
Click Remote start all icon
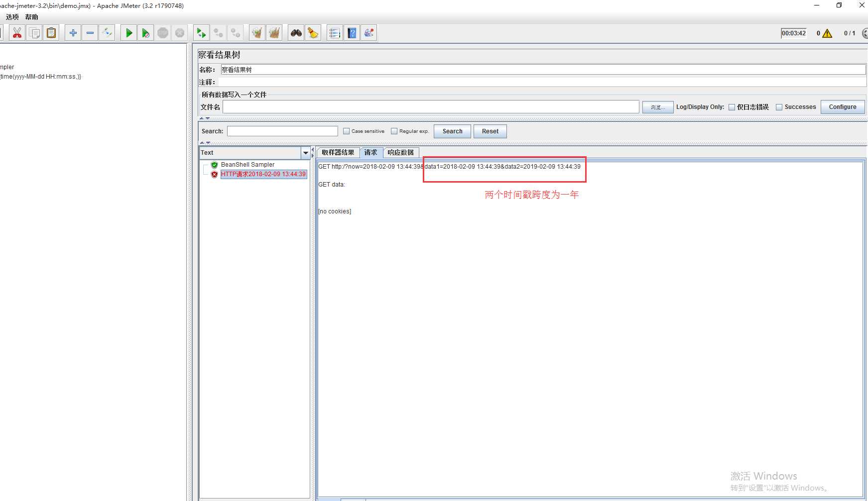[x=201, y=33]
